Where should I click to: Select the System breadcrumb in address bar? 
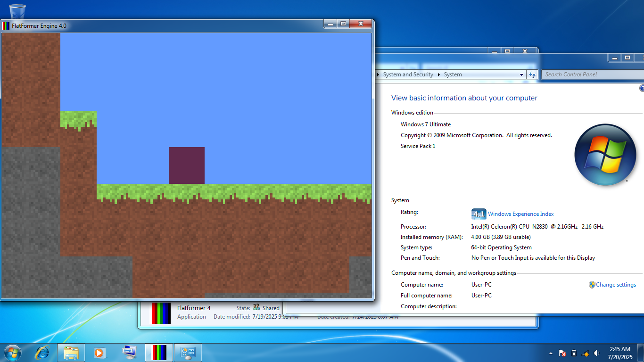[453, 74]
